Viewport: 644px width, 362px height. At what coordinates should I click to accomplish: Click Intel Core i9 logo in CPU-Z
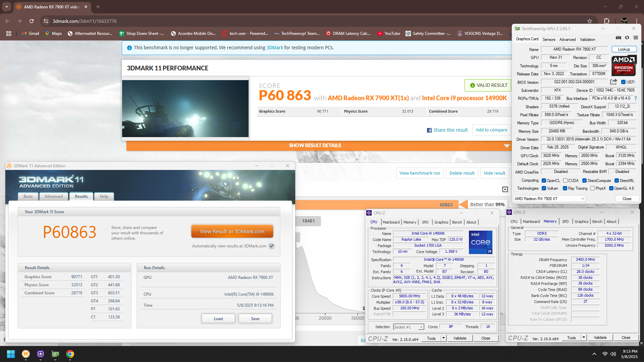point(481,242)
